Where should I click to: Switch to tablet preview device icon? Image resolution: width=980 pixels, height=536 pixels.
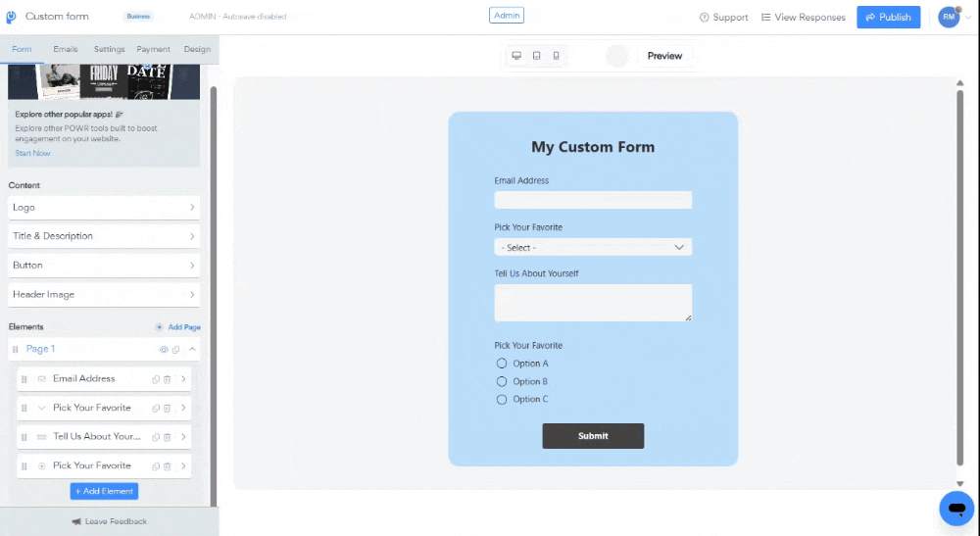536,56
